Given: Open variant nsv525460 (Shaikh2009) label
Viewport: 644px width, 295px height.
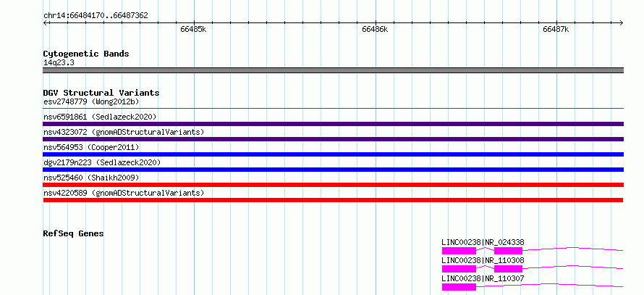Looking at the screenshot, I should pyautogui.click(x=91, y=178).
